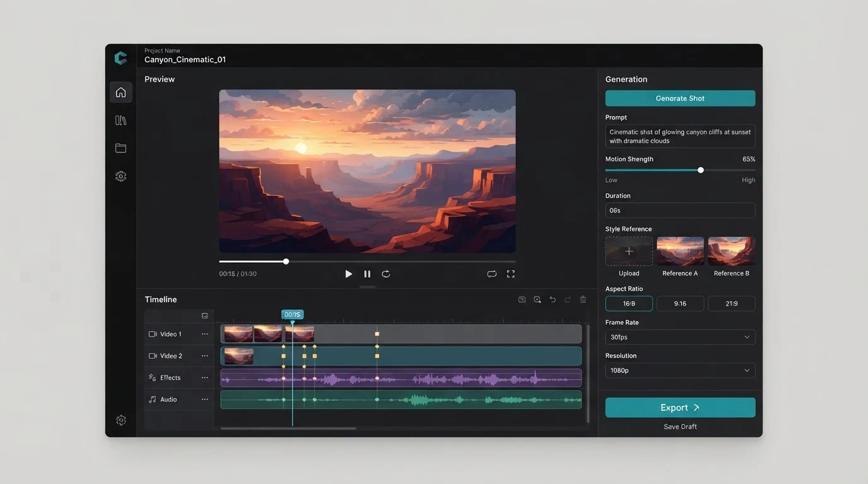Viewport: 868px width, 484px height.
Task: Open the gear icon at the sidebar's bottom
Action: point(121,420)
